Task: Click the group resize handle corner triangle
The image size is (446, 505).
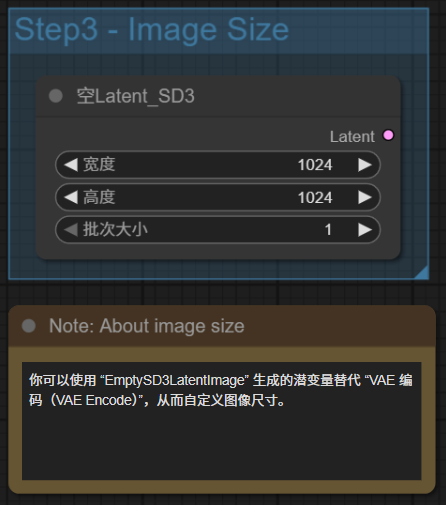Action: click(x=423, y=273)
